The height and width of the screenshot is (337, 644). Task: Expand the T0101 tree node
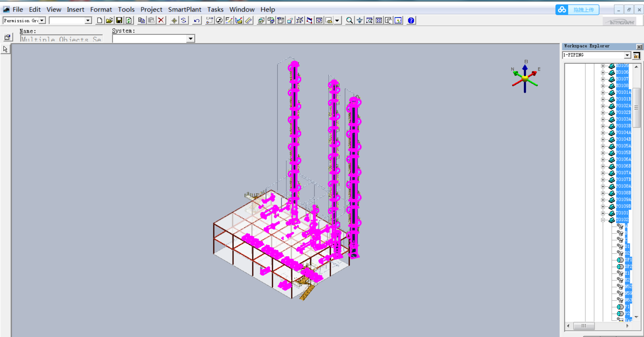click(x=603, y=213)
